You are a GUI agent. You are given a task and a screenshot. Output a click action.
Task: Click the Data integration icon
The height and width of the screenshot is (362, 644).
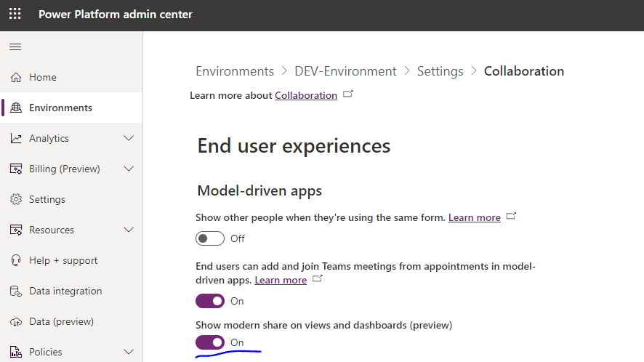point(16,291)
